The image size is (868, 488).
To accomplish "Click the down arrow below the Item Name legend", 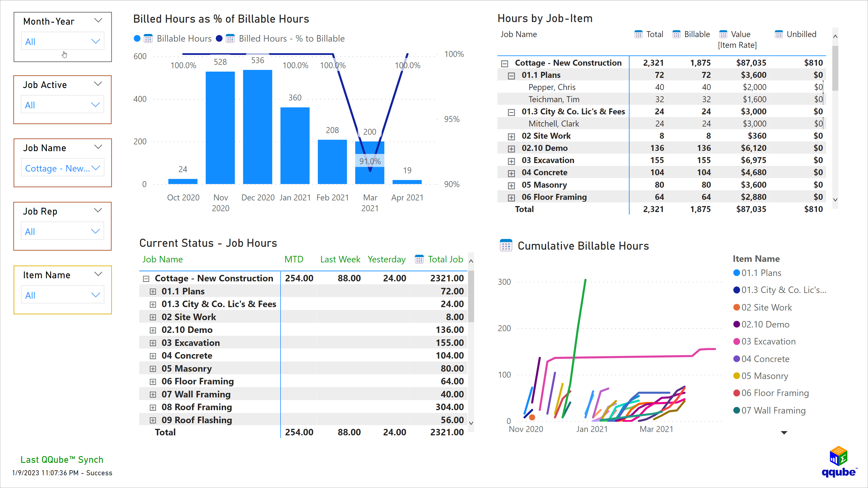I will pos(784,433).
